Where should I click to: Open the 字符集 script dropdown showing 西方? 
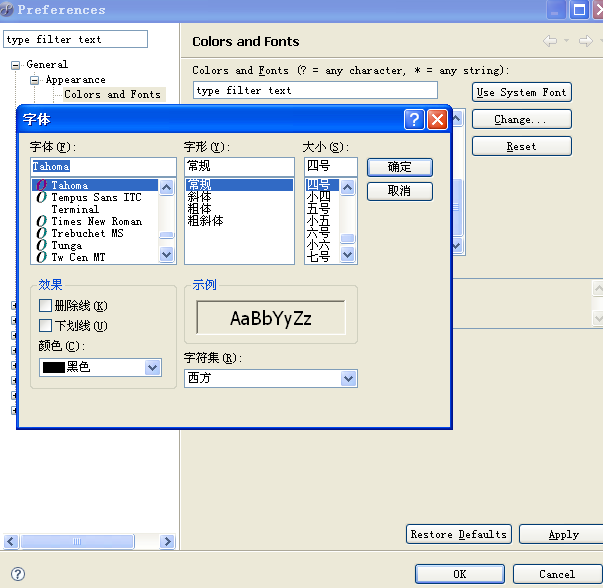pos(348,379)
